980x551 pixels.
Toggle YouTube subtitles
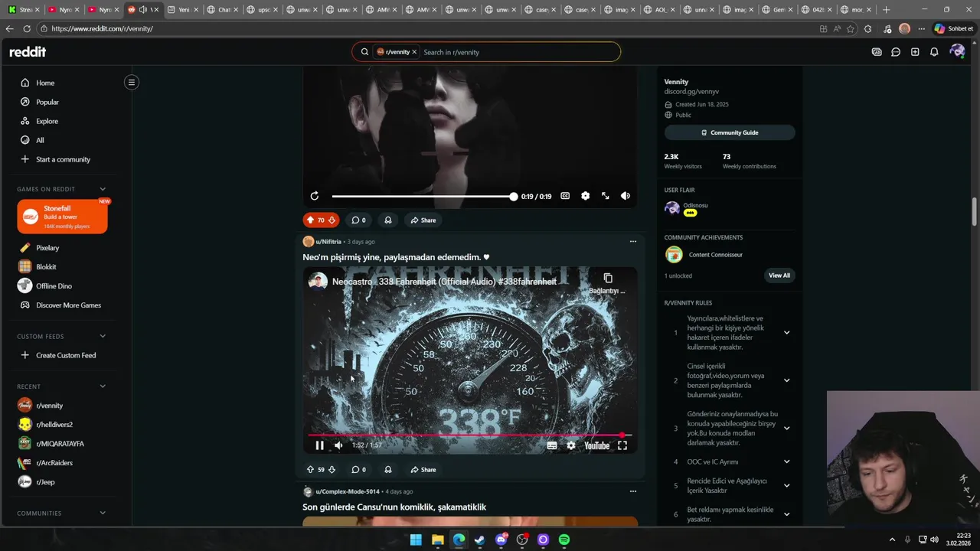click(x=552, y=445)
